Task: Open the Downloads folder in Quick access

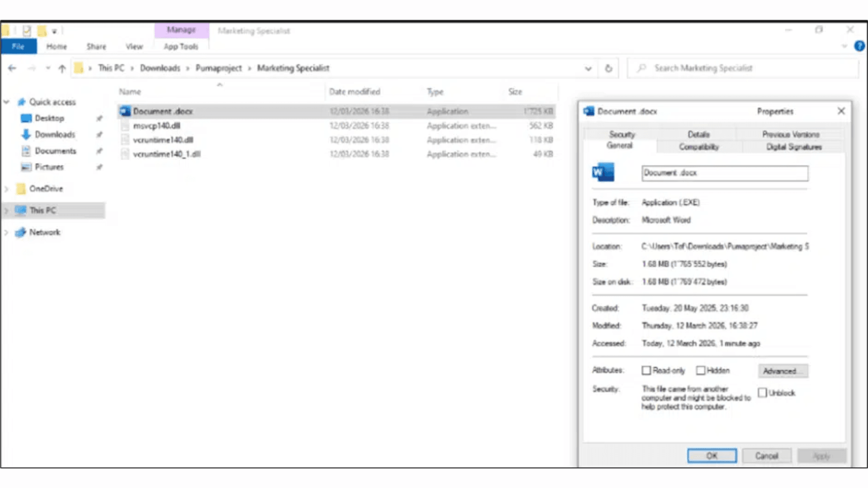Action: coord(55,134)
